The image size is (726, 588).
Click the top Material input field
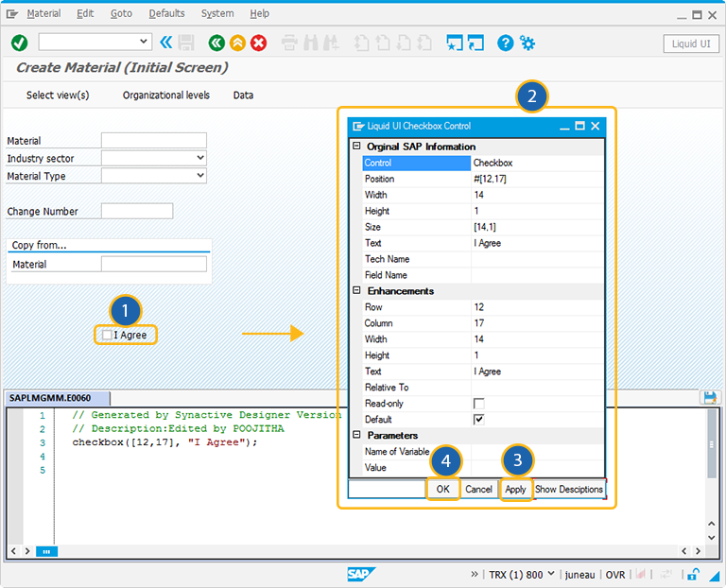(154, 140)
